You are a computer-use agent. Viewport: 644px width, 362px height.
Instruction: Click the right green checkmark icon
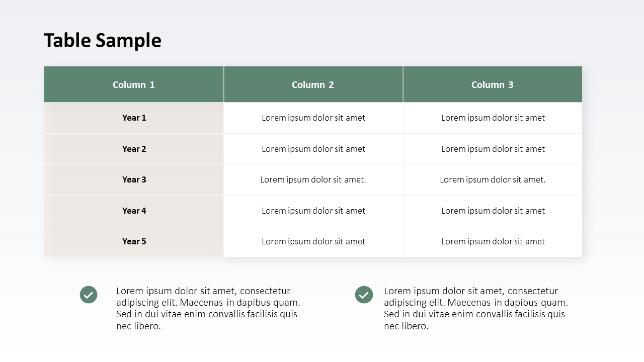pos(364,295)
